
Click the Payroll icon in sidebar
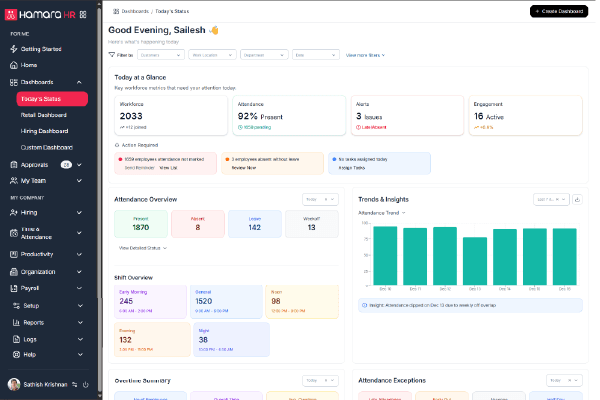pyautogui.click(x=14, y=288)
